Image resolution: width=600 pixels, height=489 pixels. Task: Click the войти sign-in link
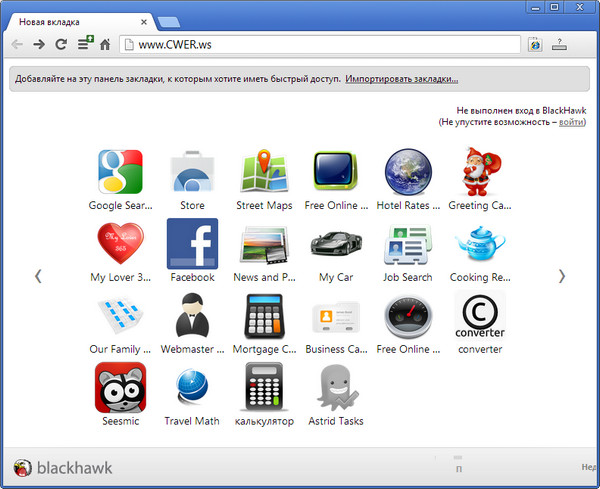(x=571, y=121)
